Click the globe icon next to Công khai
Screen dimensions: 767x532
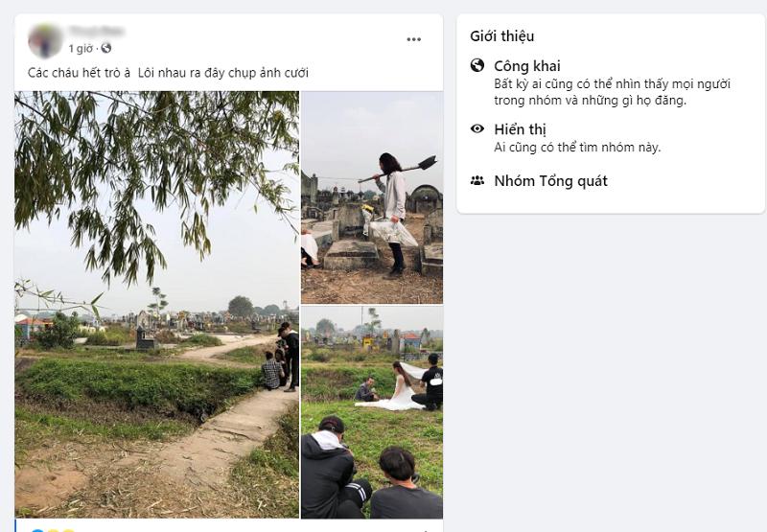pyautogui.click(x=477, y=66)
